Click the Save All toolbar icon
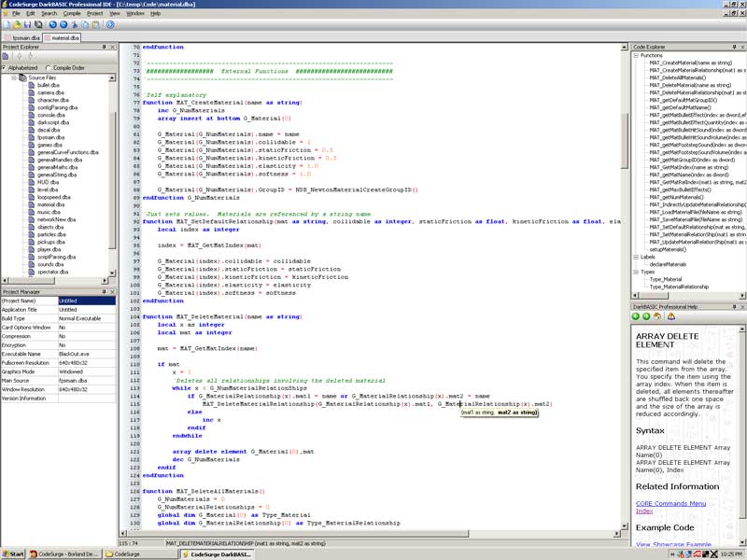This screenshot has width=747, height=560. pyautogui.click(x=38, y=25)
